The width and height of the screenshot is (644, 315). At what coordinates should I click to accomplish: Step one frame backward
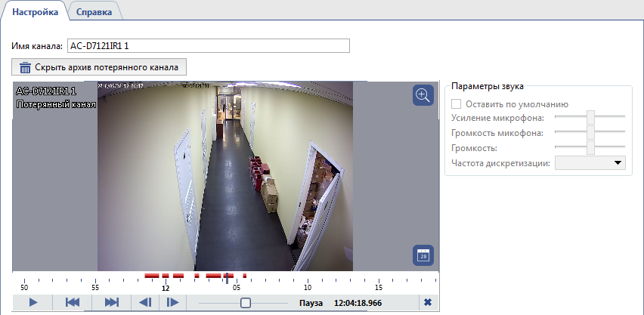[x=146, y=302]
